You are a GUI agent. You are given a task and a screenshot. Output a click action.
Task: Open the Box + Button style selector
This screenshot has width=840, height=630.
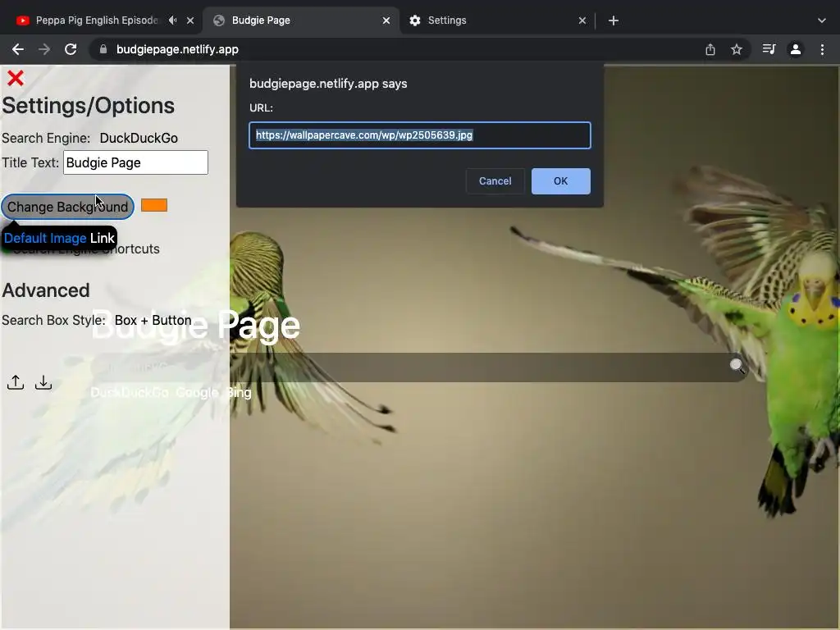coord(153,321)
